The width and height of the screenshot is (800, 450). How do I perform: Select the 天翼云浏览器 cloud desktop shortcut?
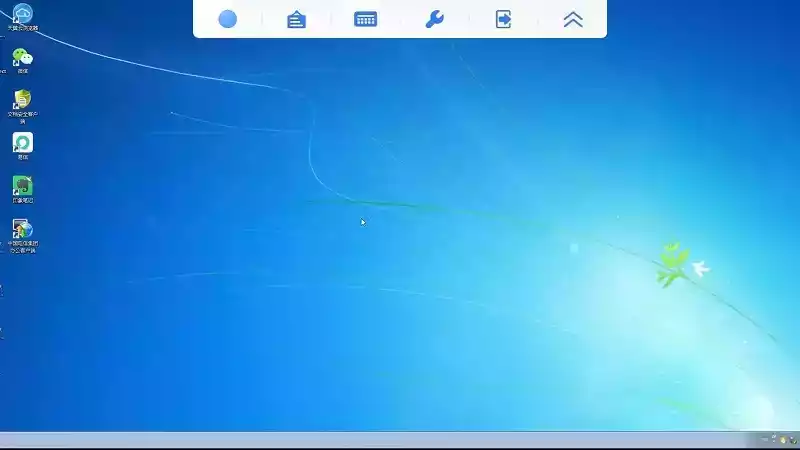(x=22, y=14)
